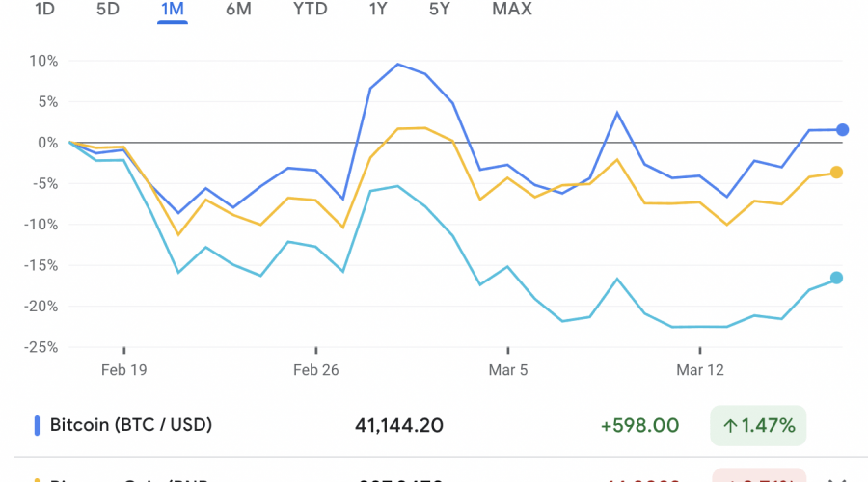
Task: Click the Feb 26 date axis marker
Action: tap(317, 369)
